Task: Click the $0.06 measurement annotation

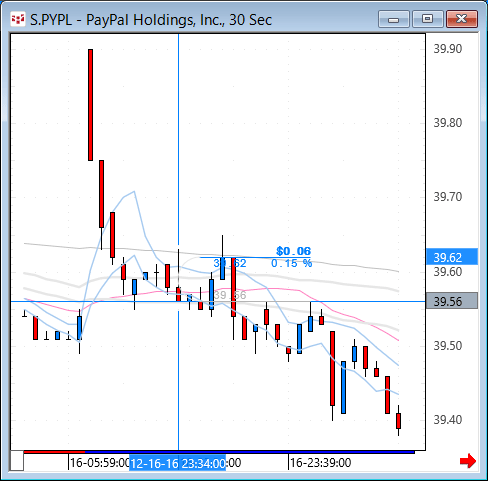Action: click(294, 251)
